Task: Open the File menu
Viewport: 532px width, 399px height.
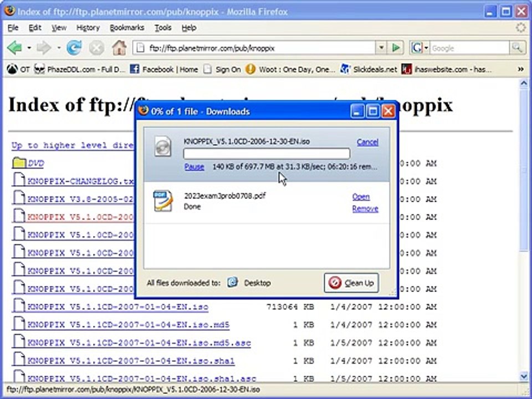Action: pyautogui.click(x=13, y=28)
